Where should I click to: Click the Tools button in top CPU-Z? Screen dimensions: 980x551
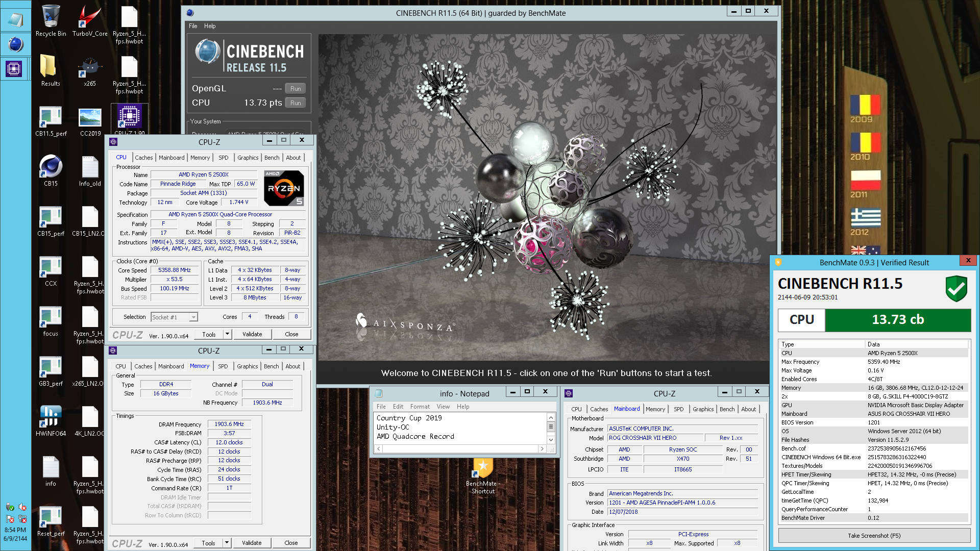pyautogui.click(x=209, y=334)
